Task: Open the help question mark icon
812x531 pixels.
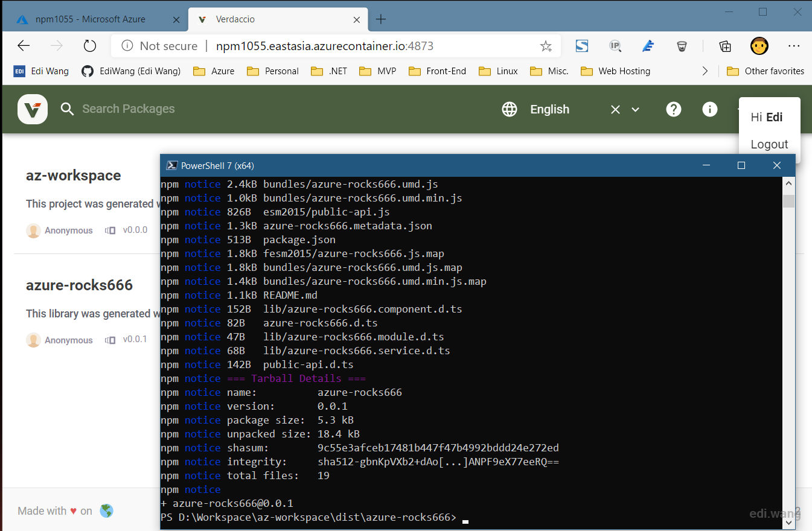Action: 674,109
